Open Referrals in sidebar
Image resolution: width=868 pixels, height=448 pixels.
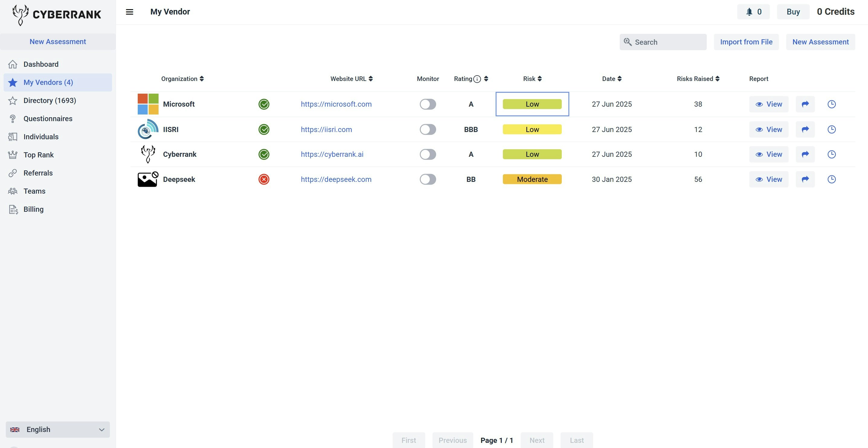58,173
